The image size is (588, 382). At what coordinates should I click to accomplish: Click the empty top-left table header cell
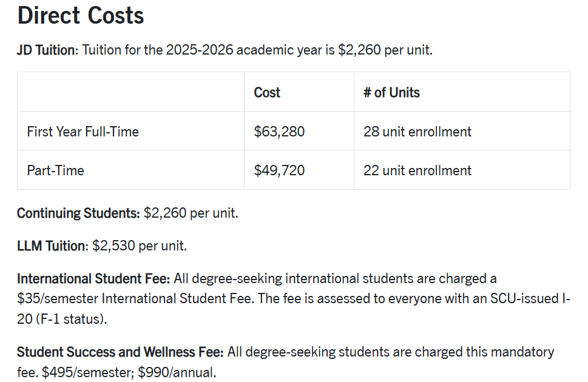pos(130,92)
